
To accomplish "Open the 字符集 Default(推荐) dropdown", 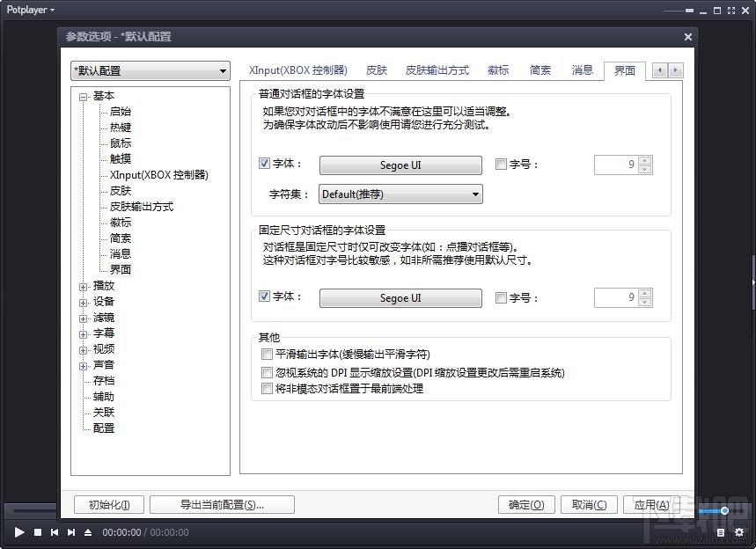I will 400,194.
